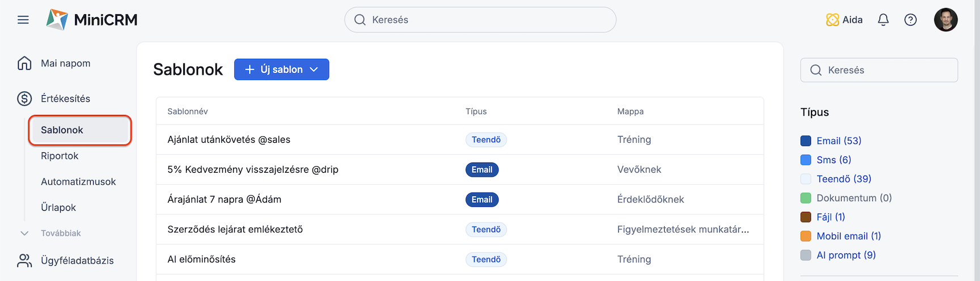This screenshot has width=980, height=281.
Task: Filter templates by Sms (6)
Action: [x=834, y=160]
